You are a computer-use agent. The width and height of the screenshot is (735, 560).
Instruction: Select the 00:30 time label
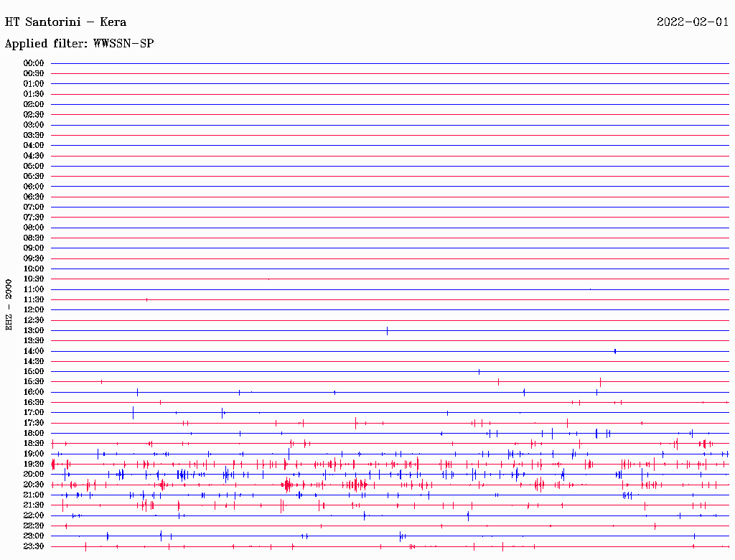34,74
